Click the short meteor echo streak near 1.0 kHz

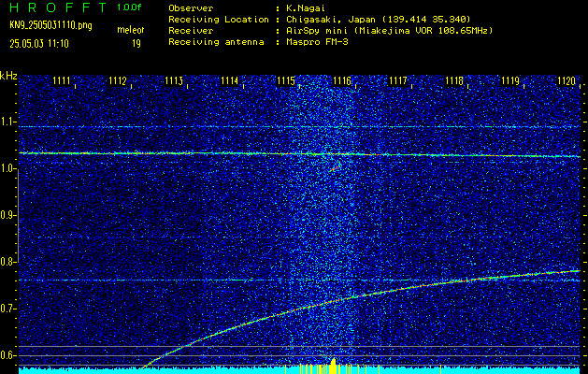pos(335,167)
